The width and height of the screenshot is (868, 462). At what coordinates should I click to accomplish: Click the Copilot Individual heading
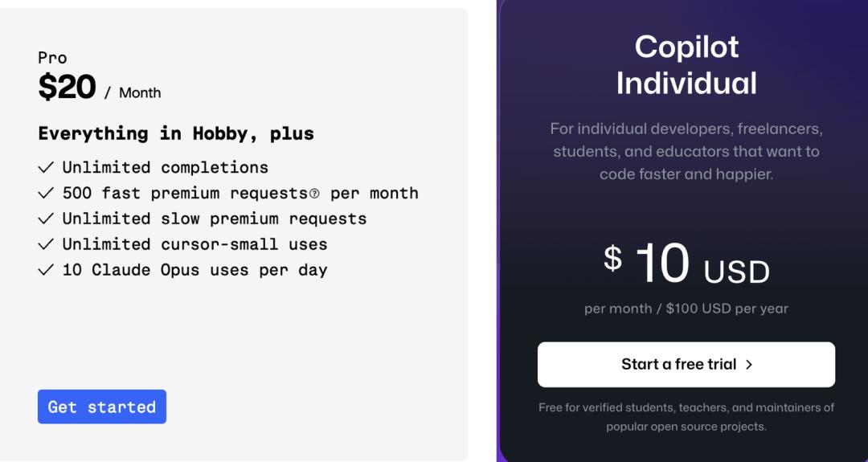(x=686, y=65)
